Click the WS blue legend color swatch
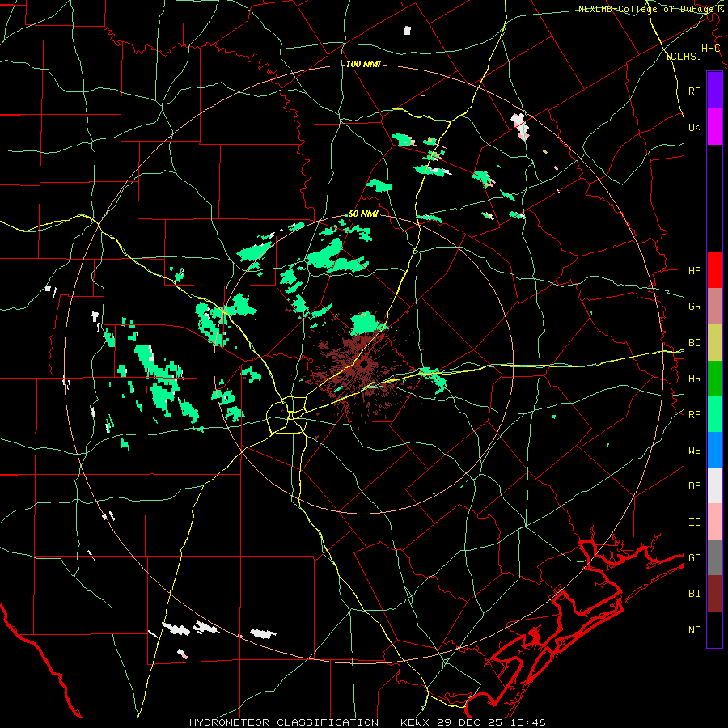Image resolution: width=728 pixels, height=728 pixels. (714, 450)
